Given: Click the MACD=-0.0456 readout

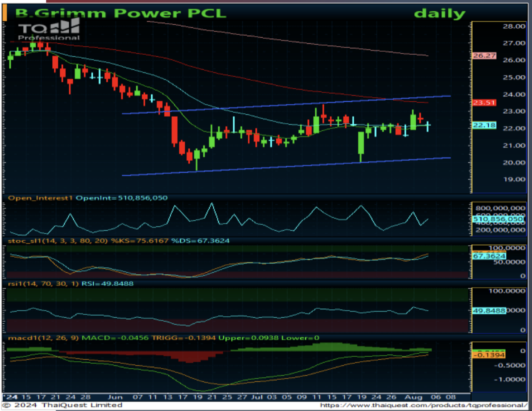Looking at the screenshot, I should pos(115,337).
